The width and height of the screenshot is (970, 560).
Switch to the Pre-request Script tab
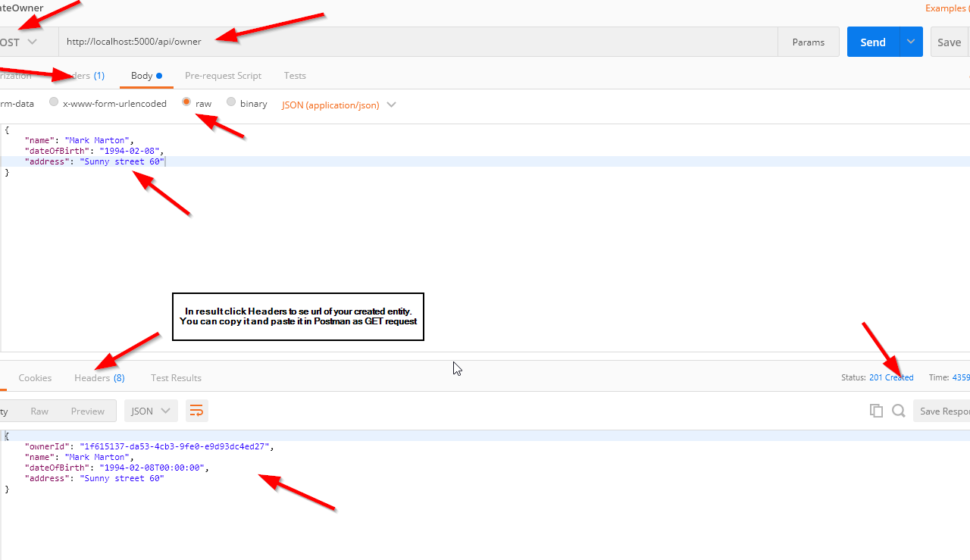tap(223, 76)
